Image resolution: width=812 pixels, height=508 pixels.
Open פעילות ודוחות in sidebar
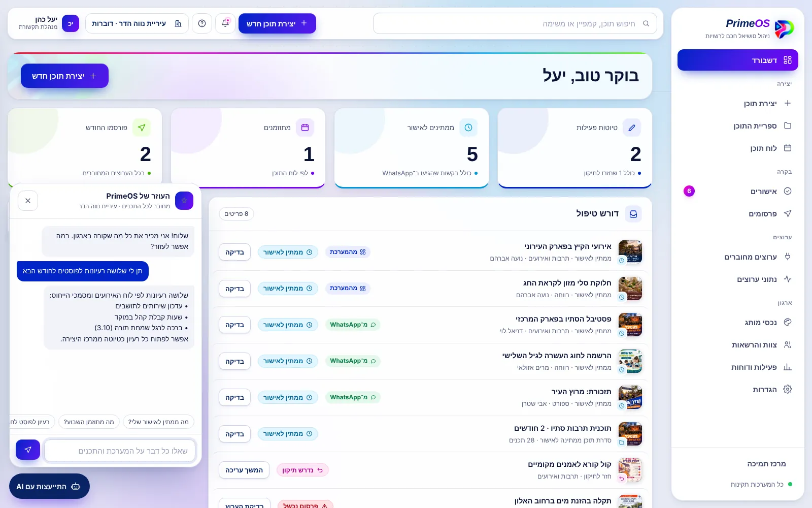pyautogui.click(x=738, y=367)
